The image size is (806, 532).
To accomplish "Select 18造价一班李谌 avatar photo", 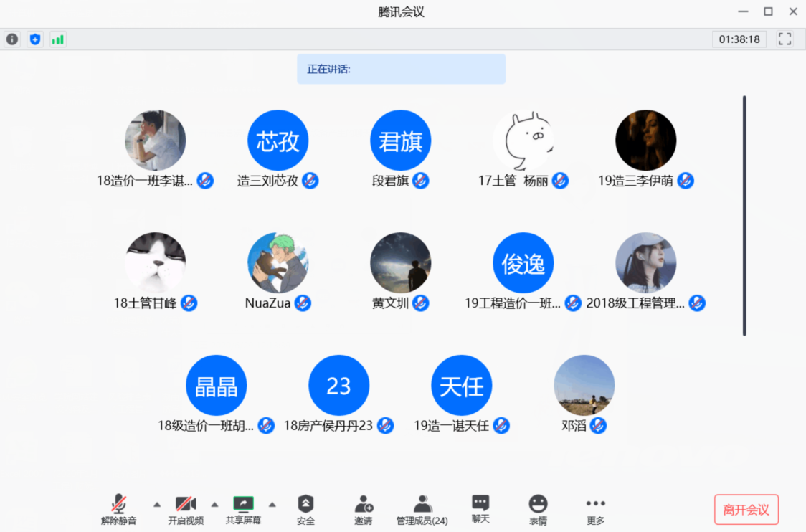I will 155,141.
